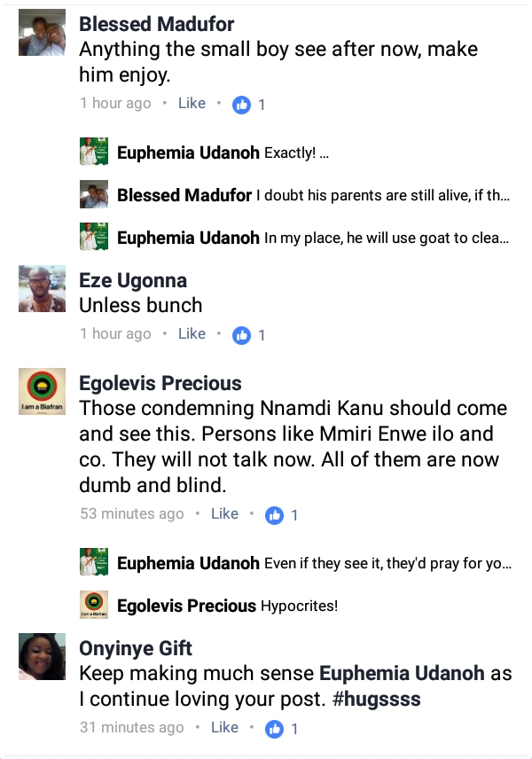Click the "53 minutes ago" timestamp
532x759 pixels.
coord(131,514)
